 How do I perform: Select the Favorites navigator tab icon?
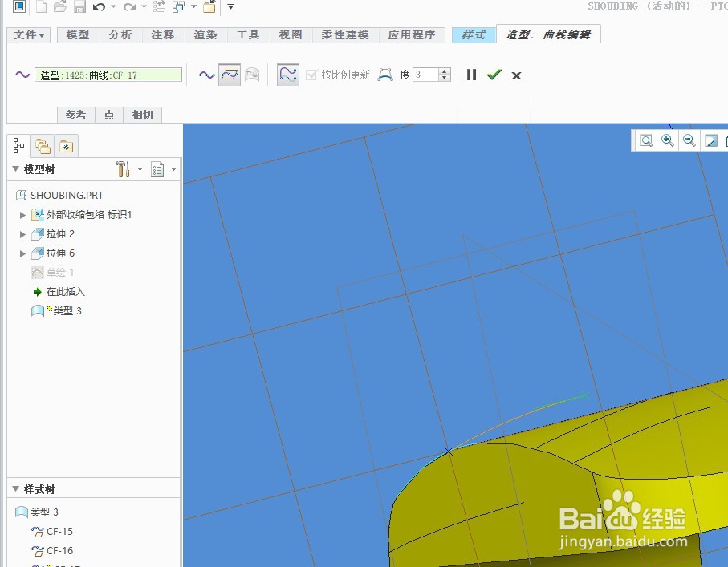66,146
